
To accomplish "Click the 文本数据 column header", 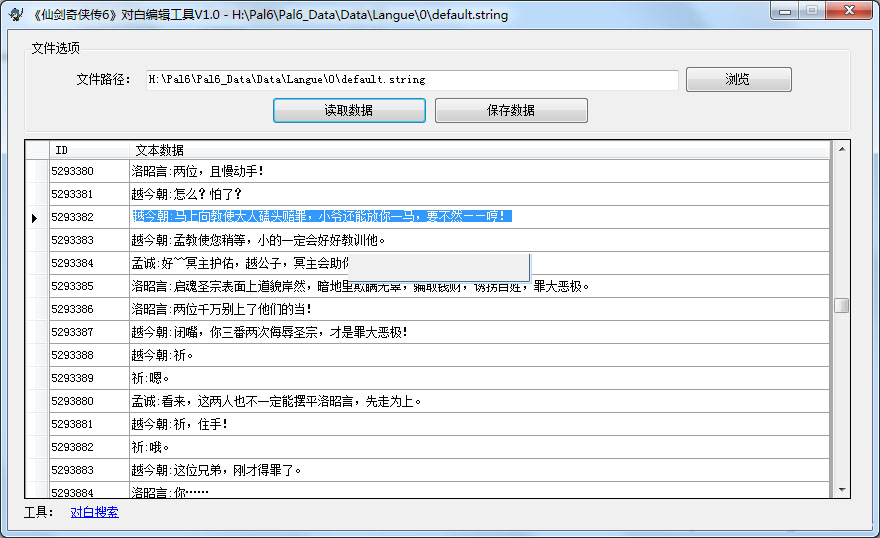I will 480,150.
